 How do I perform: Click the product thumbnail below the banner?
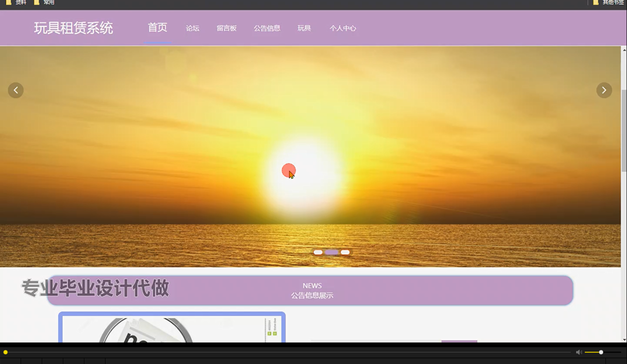[x=171, y=331]
